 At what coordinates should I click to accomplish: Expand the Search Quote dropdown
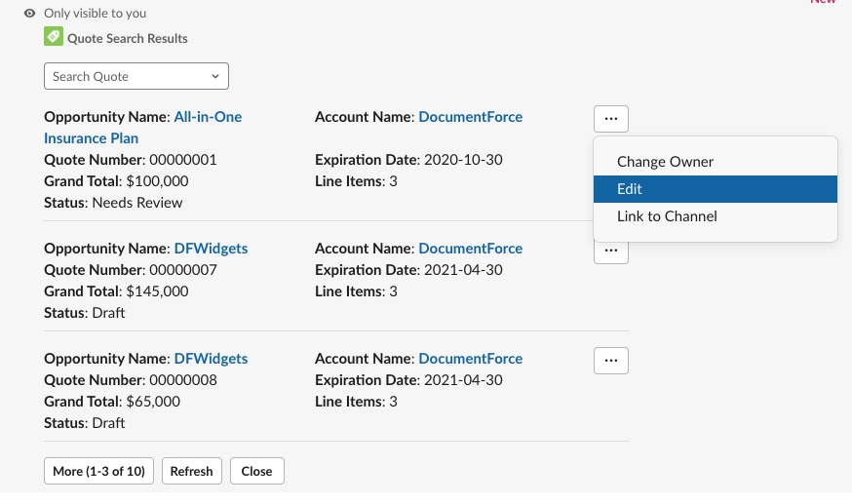pos(136,76)
